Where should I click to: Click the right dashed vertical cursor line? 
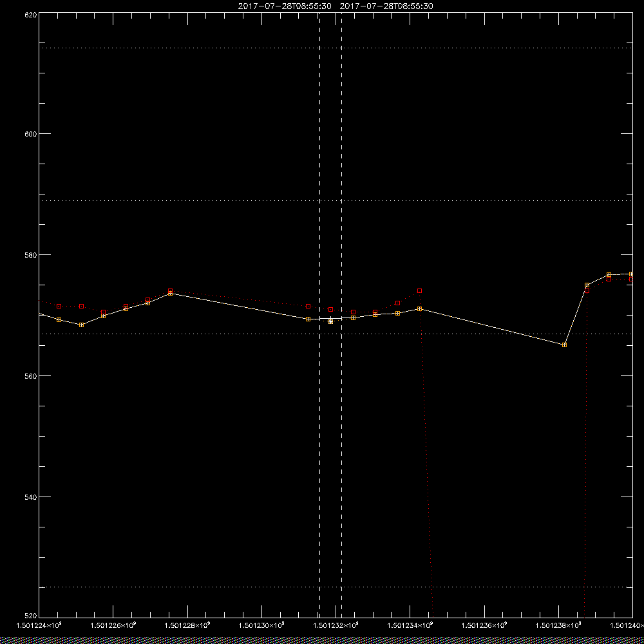342,314
